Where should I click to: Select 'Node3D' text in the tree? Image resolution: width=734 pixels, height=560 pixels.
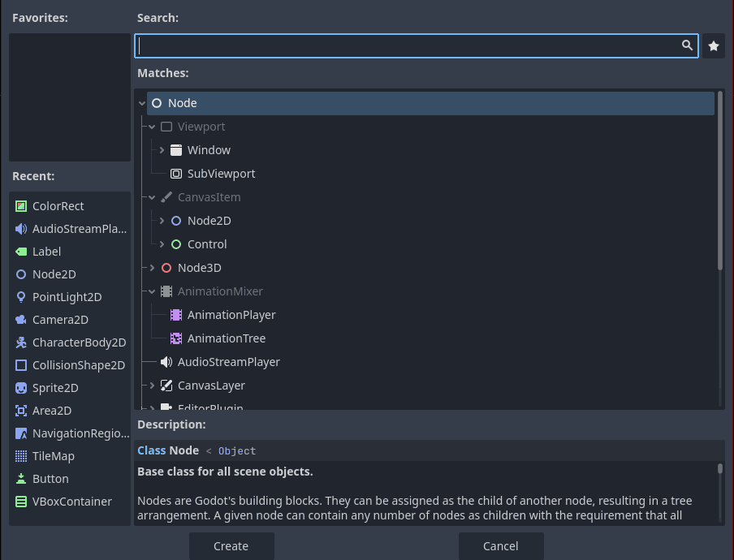pos(200,268)
